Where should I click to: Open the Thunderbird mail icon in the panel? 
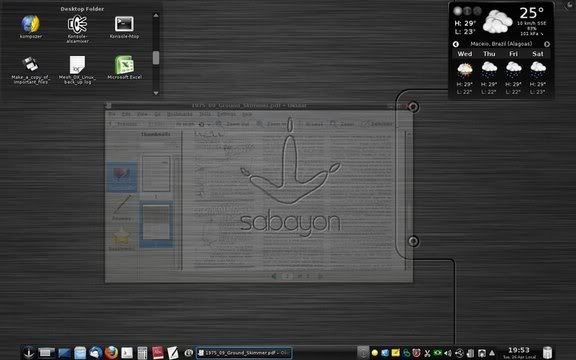(x=96, y=353)
